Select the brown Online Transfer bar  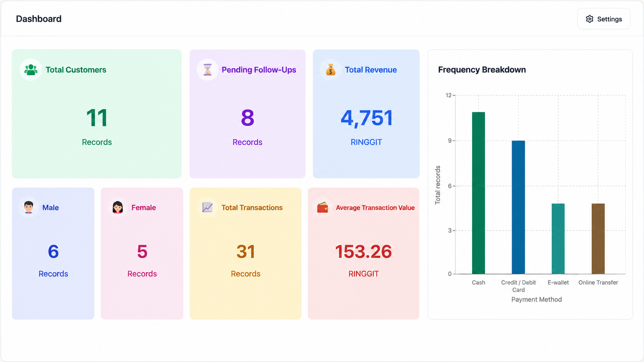(x=598, y=239)
